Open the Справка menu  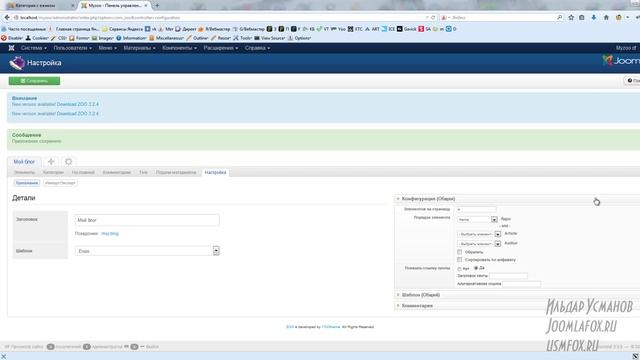pos(257,48)
